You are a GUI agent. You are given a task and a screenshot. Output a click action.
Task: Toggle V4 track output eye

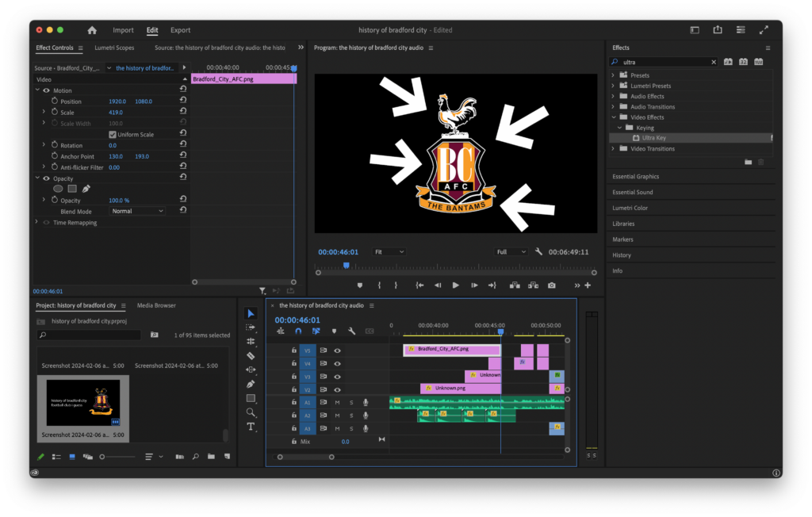337,364
